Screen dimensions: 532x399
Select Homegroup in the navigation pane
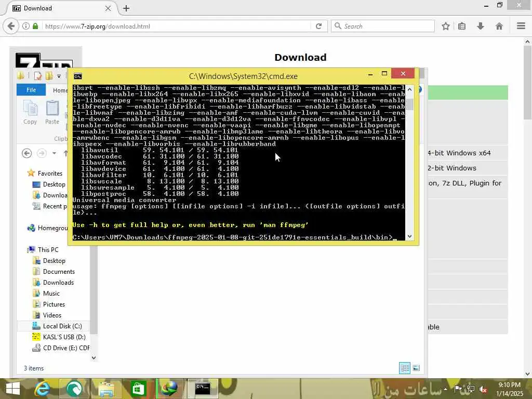tap(47, 228)
